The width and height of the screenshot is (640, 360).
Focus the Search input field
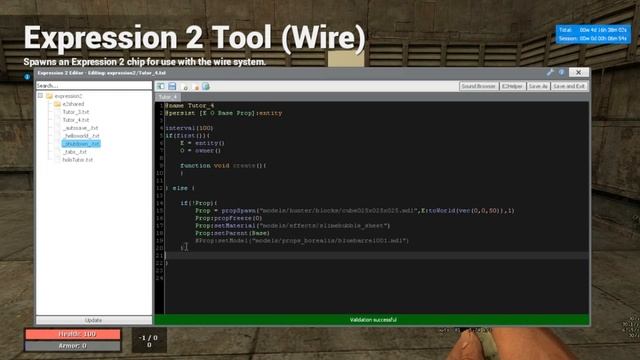point(94,85)
